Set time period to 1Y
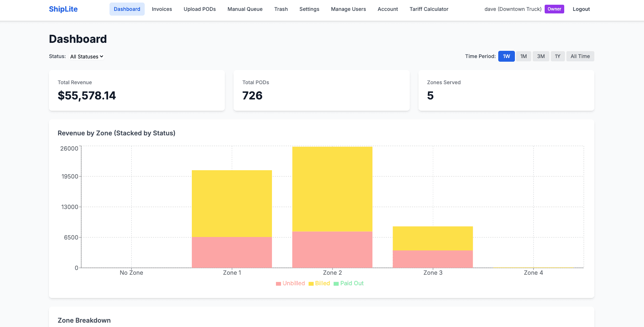Image resolution: width=644 pixels, height=327 pixels. (557, 56)
